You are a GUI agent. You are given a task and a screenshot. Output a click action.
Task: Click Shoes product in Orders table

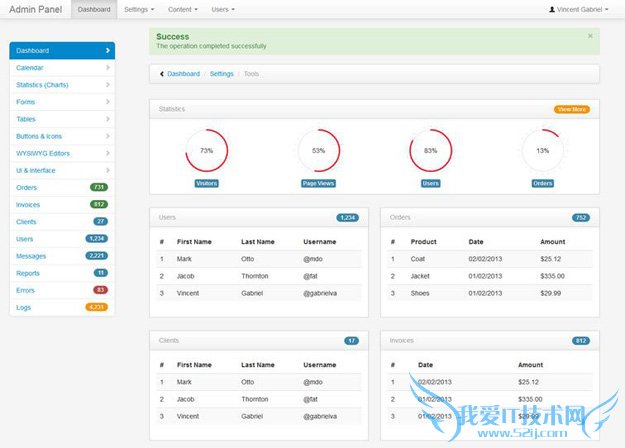pyautogui.click(x=420, y=293)
